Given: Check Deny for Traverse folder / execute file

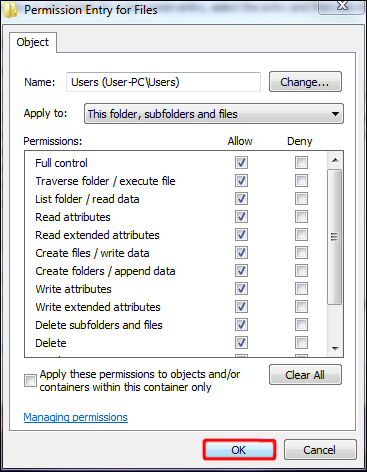Looking at the screenshot, I should click(301, 181).
